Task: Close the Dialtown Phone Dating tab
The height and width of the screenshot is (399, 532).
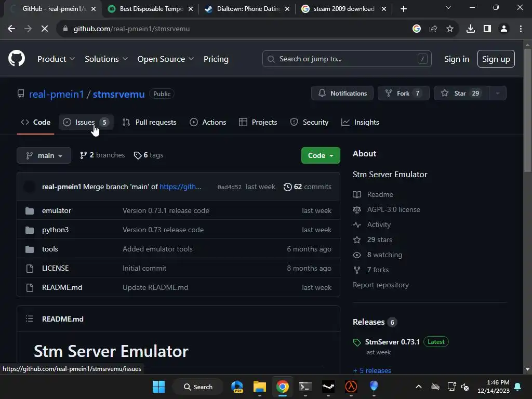Action: coord(287,9)
